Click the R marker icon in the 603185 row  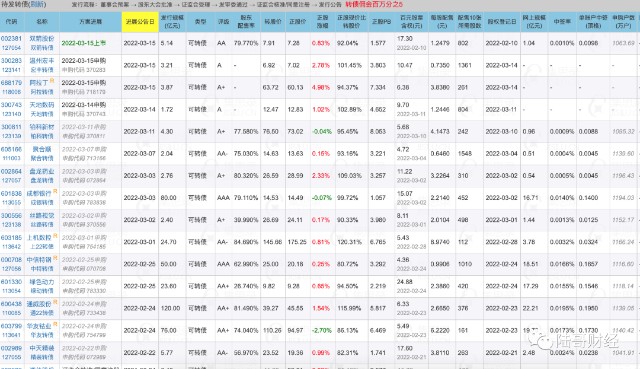[x=55, y=235]
